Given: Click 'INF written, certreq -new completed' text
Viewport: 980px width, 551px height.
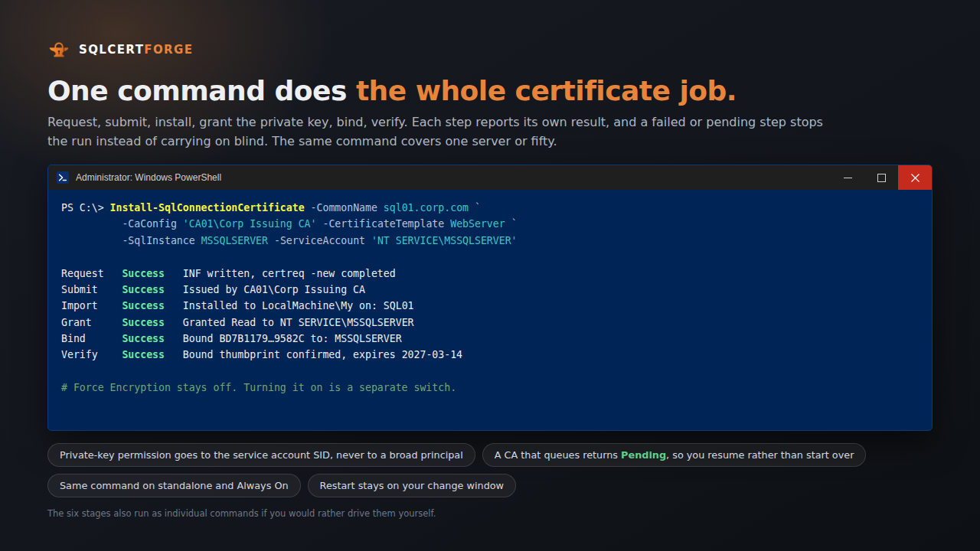Looking at the screenshot, I should (289, 273).
